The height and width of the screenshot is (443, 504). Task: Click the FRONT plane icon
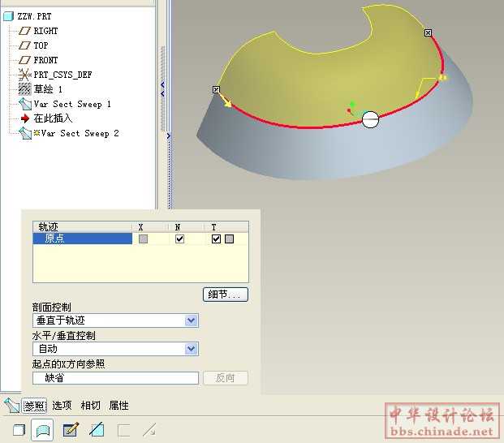pos(24,60)
